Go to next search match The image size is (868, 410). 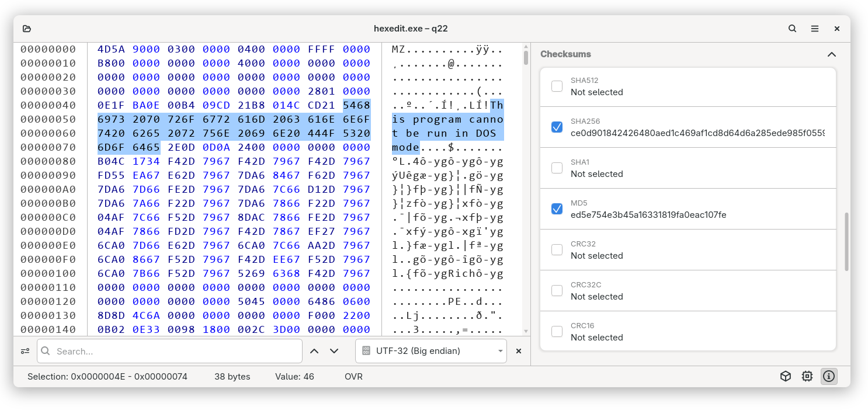coord(334,351)
